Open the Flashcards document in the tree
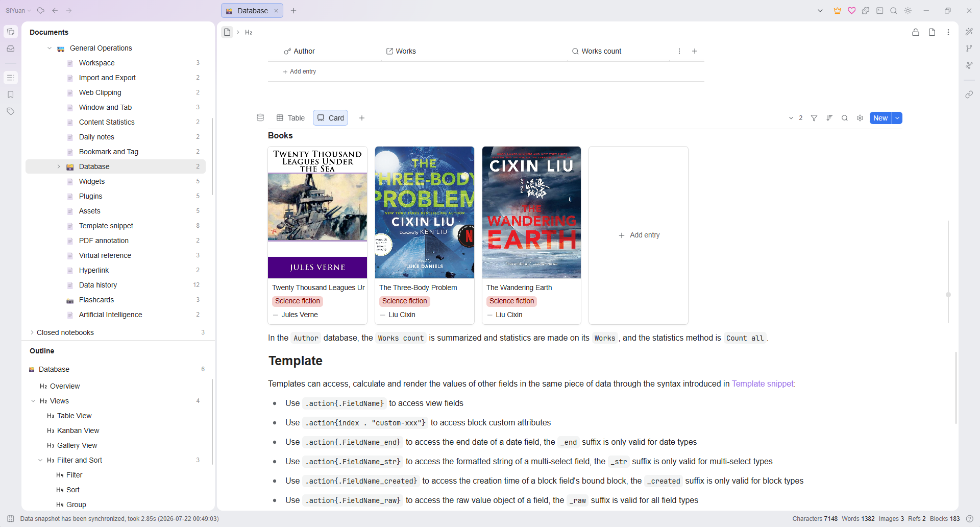 click(116, 300)
